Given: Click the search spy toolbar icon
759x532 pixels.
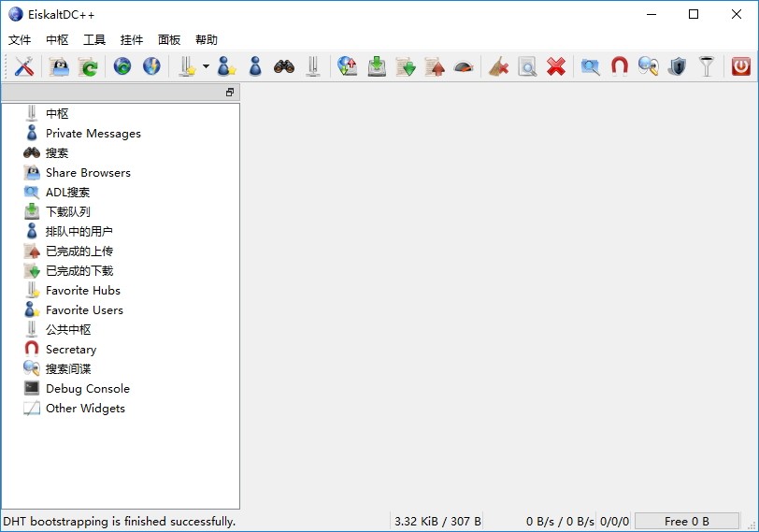Looking at the screenshot, I should 649,66.
